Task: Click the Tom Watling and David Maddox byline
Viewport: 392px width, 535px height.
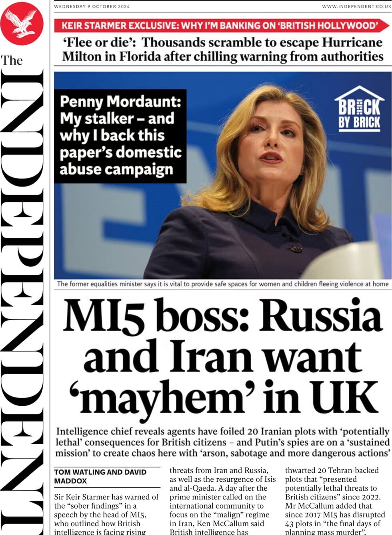Action: coord(100,477)
